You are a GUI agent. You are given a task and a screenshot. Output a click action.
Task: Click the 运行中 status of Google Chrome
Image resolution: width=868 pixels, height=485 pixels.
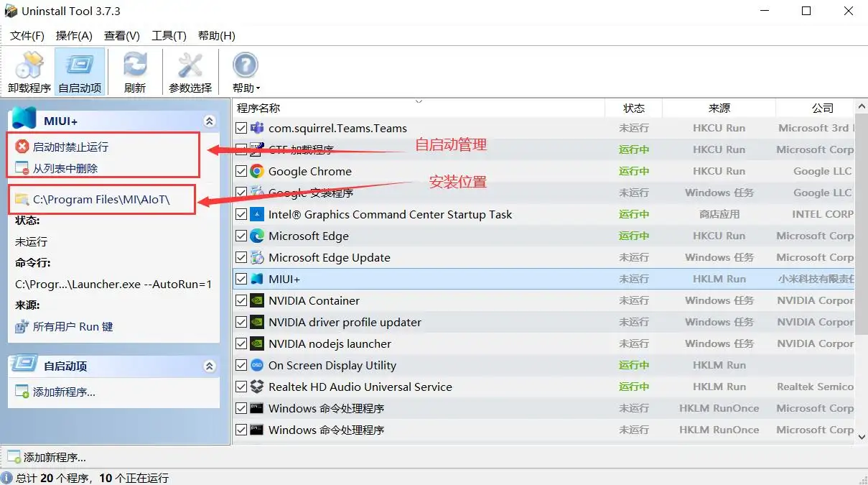click(x=634, y=171)
